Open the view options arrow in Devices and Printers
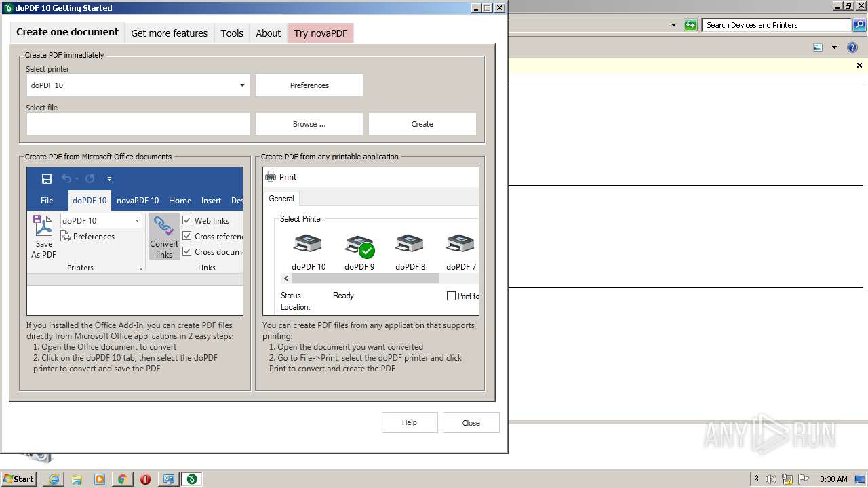Viewport: 868px width, 488px height. click(x=834, y=47)
